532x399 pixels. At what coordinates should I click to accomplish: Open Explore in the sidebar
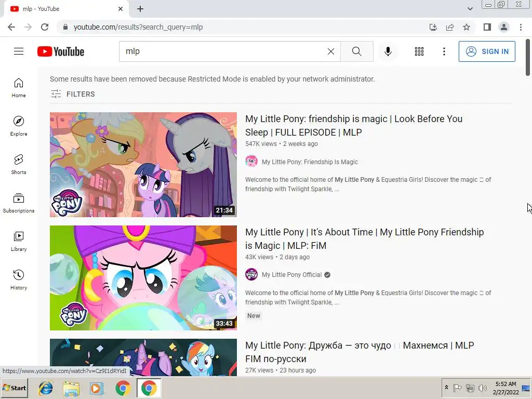click(x=19, y=126)
